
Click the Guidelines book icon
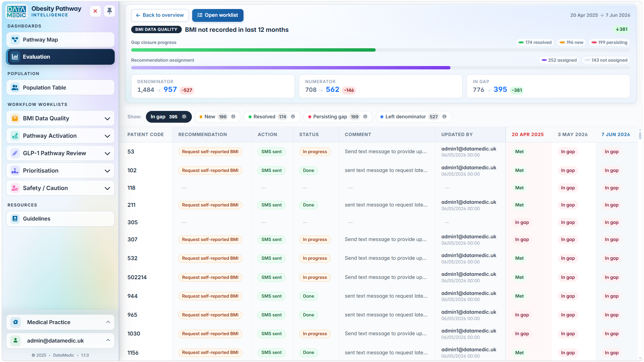[x=15, y=219]
